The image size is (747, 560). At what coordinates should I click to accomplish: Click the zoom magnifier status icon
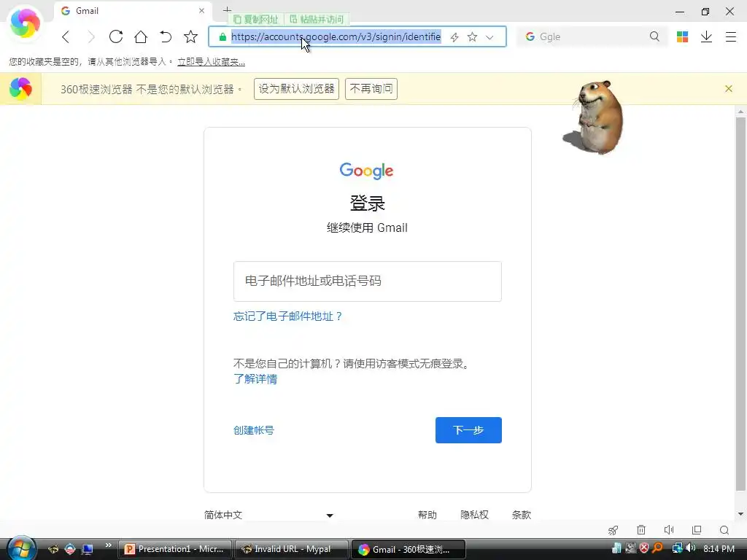724,530
